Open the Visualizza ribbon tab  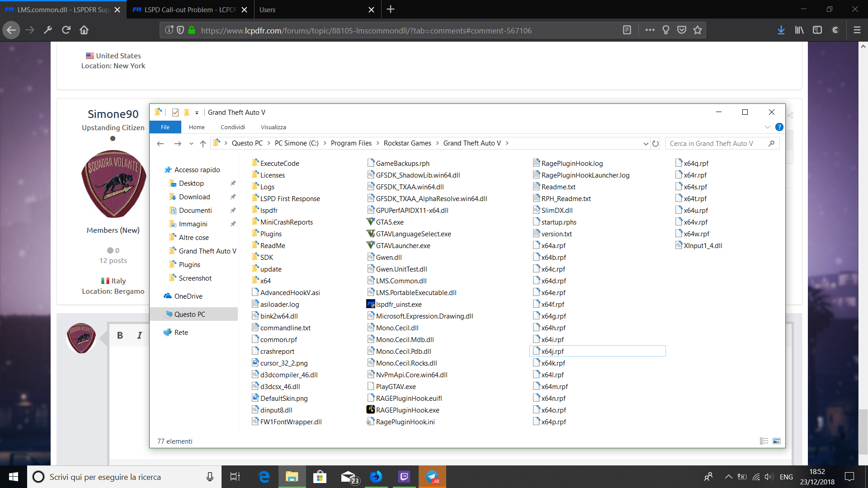[x=273, y=127]
